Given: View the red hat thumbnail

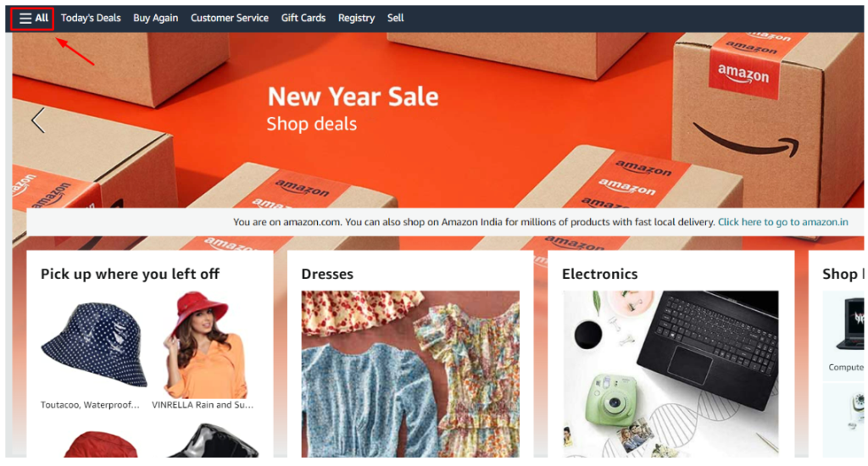Looking at the screenshot, I should click(x=100, y=445).
